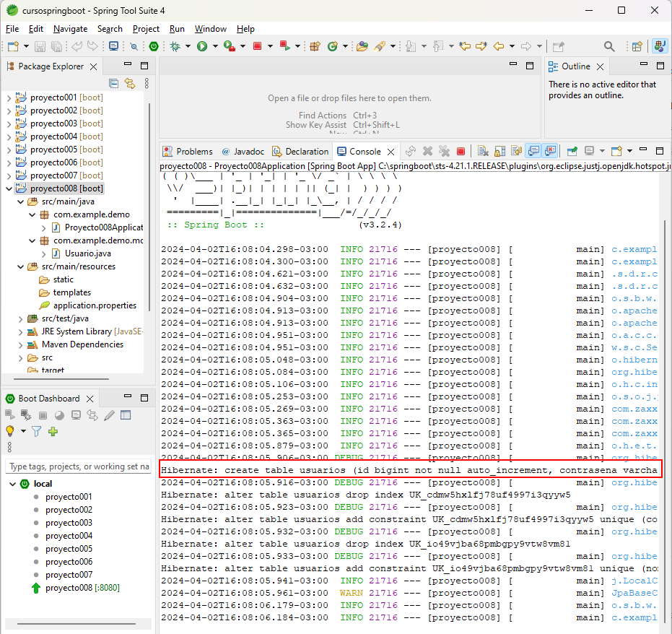Collapse the proyecto008 project node

coord(9,188)
